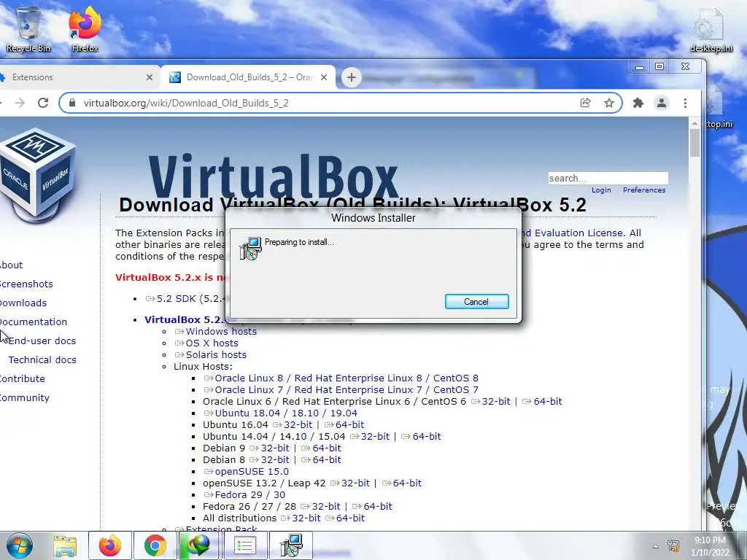View site security lock info
The height and width of the screenshot is (560, 747).
click(72, 103)
